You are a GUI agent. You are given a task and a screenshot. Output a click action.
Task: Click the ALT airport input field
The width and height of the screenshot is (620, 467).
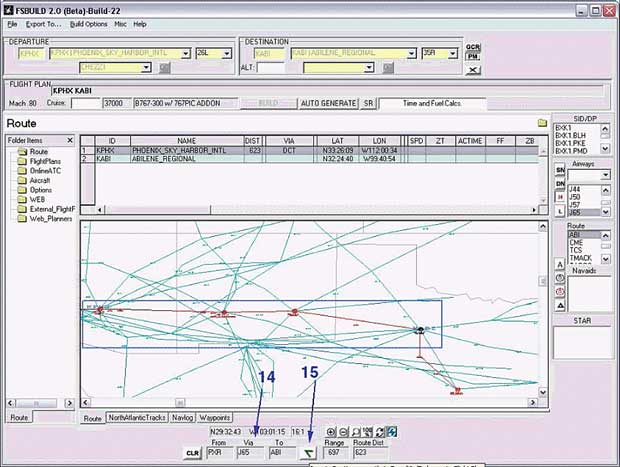point(271,68)
